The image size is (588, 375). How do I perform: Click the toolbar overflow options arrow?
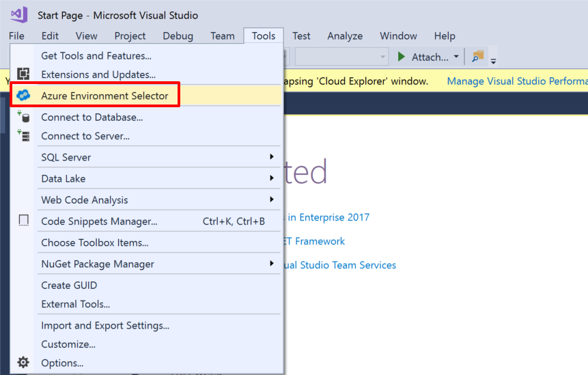point(493,59)
